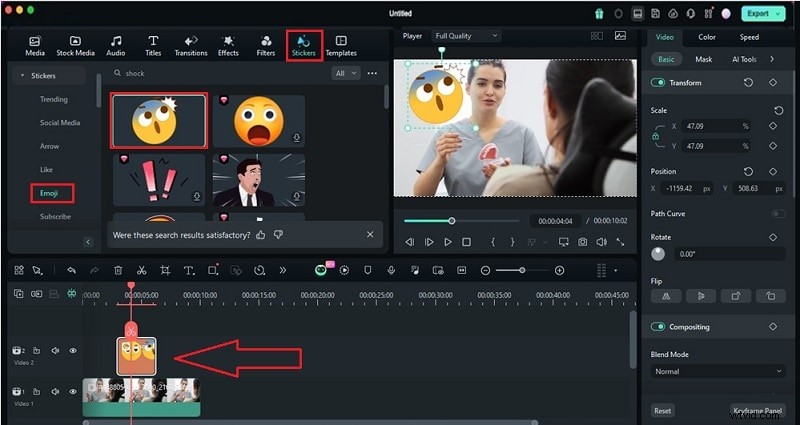800x425 pixels.
Task: Click the sticker search field
Action: tap(219, 73)
